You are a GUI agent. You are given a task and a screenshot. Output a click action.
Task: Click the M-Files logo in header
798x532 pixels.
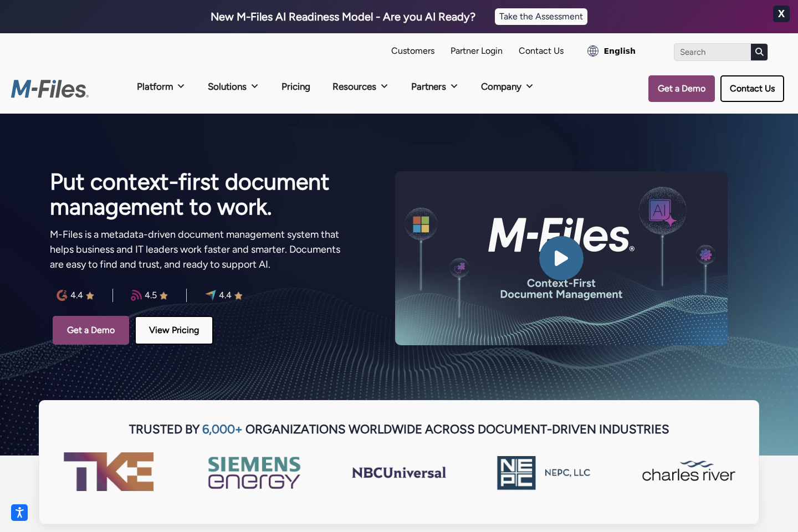coord(50,89)
